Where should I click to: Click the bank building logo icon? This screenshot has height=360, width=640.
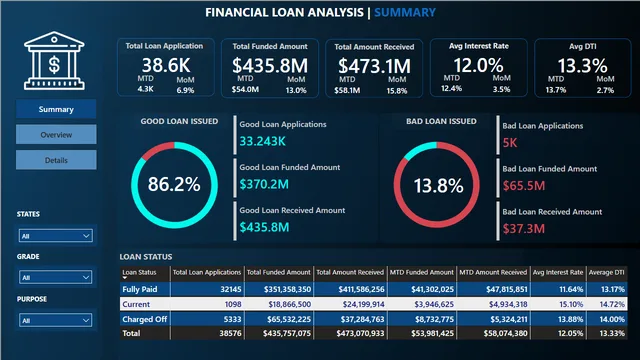54,61
